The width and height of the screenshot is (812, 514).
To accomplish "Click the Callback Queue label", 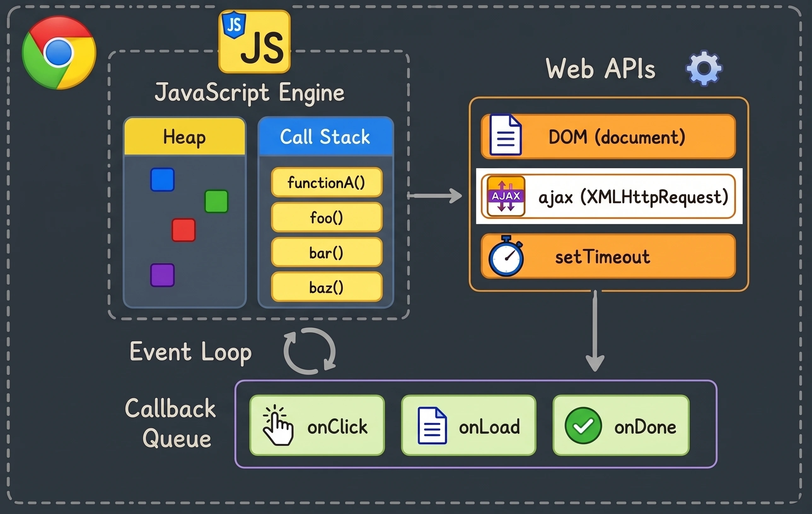I will click(x=171, y=423).
